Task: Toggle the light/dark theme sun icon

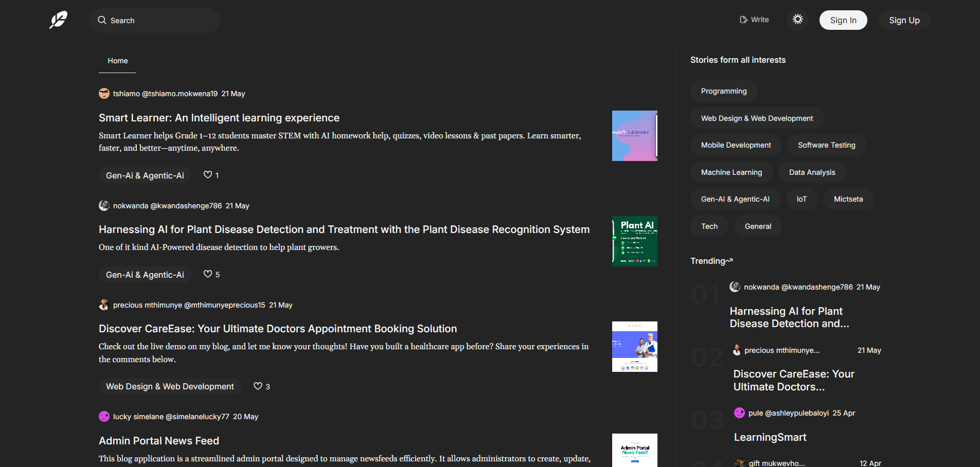Action: 797,20
